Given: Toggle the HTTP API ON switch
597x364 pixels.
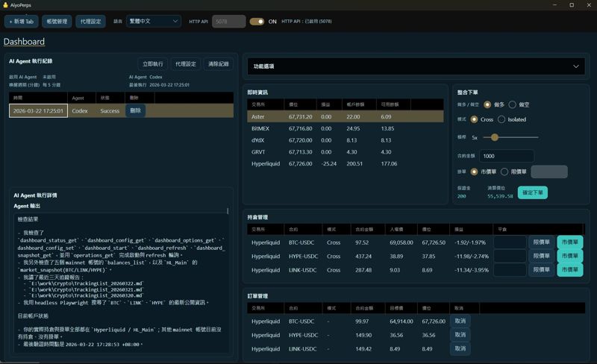Looking at the screenshot, I should pos(257,22).
